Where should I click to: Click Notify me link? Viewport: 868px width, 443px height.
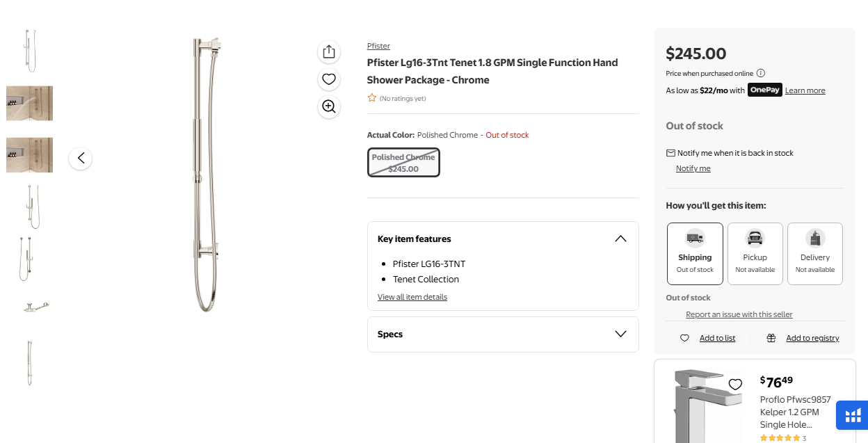(693, 168)
